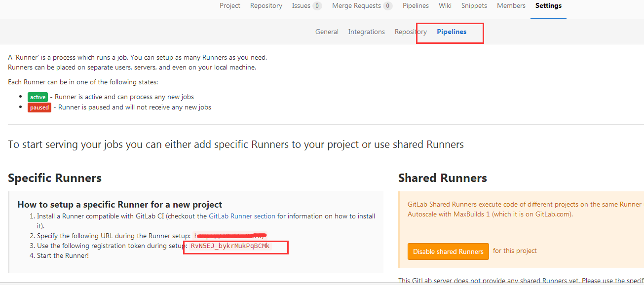Click the green active status label
This screenshot has height=285, width=644.
pos(38,97)
